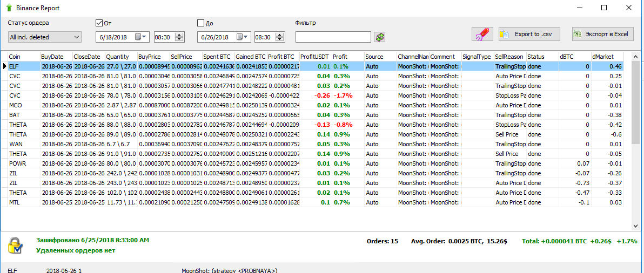Image resolution: width=644 pixels, height=273 pixels.
Task: Click the 'Удаленных ордеров нет' status text
Action: pyautogui.click(x=76, y=250)
